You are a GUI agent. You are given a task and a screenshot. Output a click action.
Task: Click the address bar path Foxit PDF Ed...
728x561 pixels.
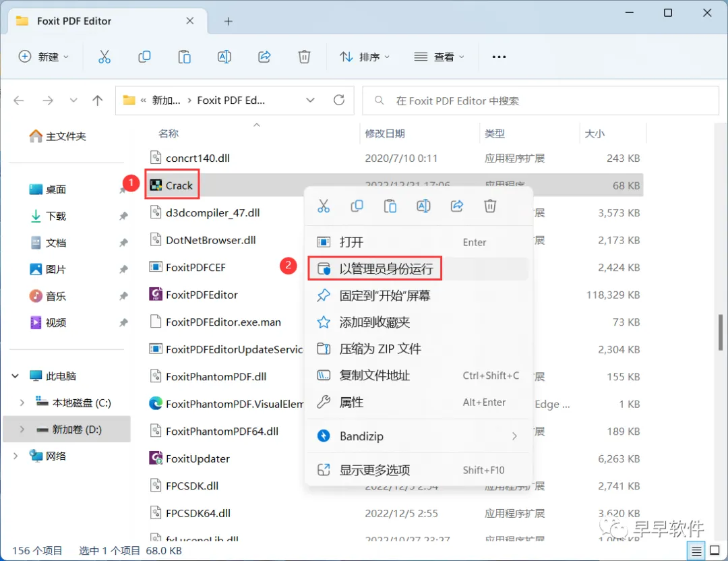(231, 100)
